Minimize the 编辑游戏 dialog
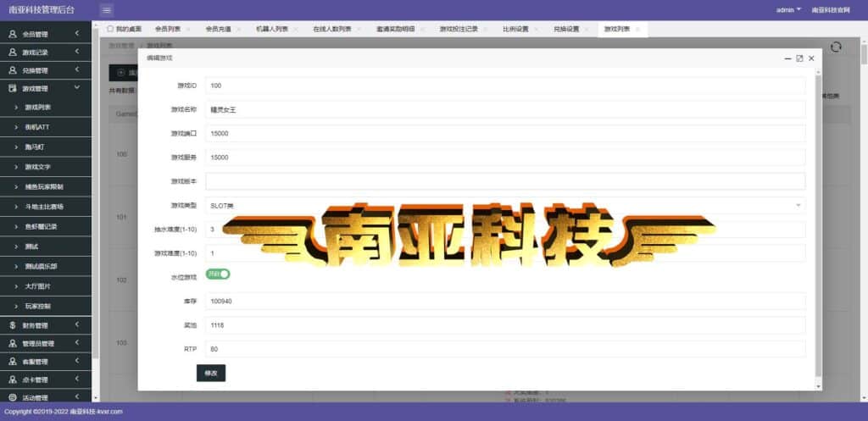The height and width of the screenshot is (421, 868). coord(787,58)
